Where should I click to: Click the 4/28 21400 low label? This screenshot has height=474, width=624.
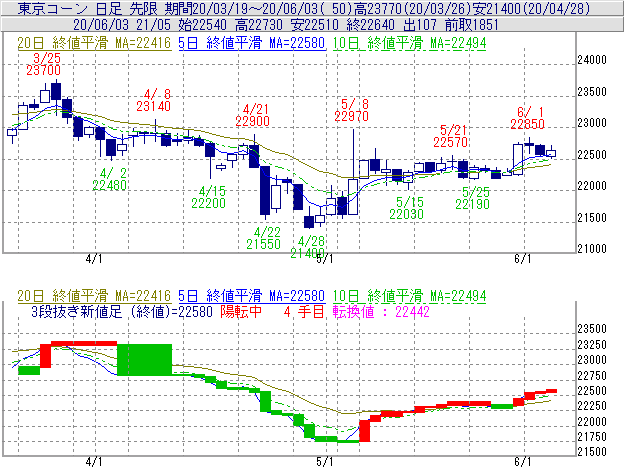308,247
